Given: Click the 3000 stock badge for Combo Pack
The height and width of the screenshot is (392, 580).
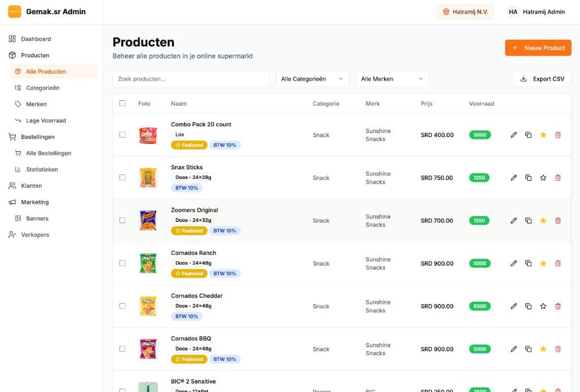Looking at the screenshot, I should coord(480,135).
